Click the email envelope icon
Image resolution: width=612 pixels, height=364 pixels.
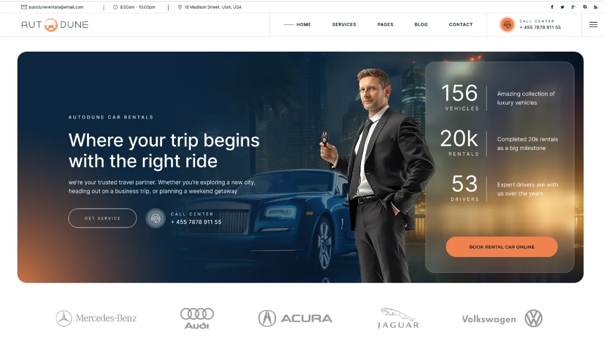coord(24,7)
